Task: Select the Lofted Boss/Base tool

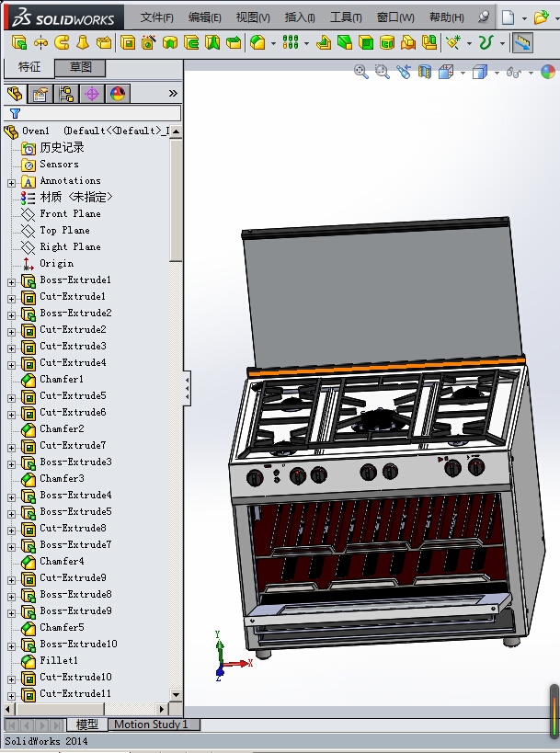Action: [83, 42]
